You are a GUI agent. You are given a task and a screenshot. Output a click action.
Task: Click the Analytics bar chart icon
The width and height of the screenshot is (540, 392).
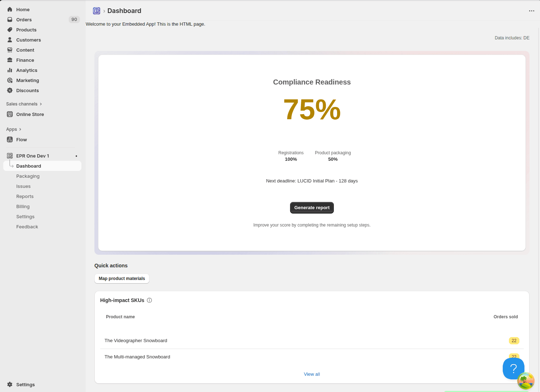pos(10,70)
